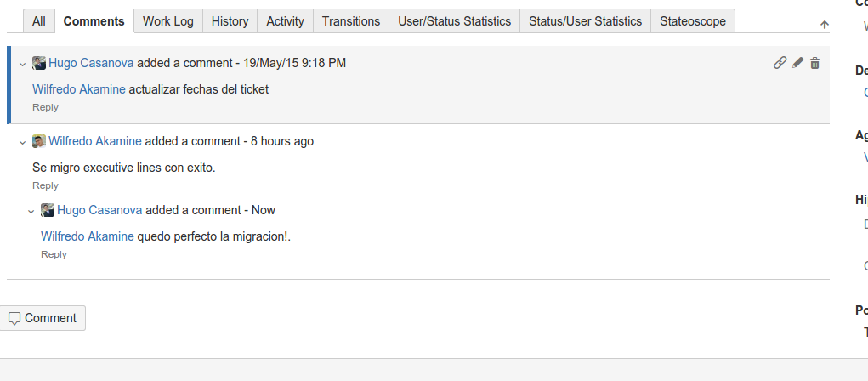868x381 pixels.
Task: Collapse the 19/May/15 comment by Hugo Casanova
Action: click(23, 64)
